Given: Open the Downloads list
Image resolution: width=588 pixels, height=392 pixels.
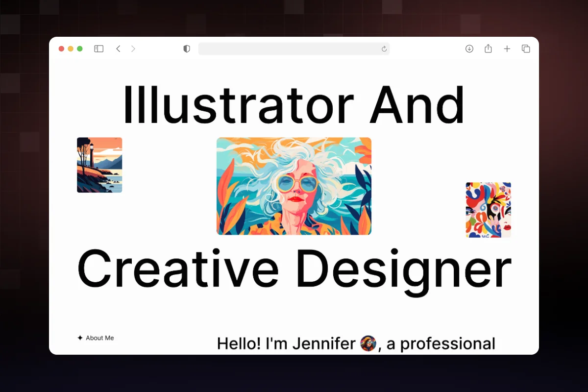Looking at the screenshot, I should click(x=469, y=49).
